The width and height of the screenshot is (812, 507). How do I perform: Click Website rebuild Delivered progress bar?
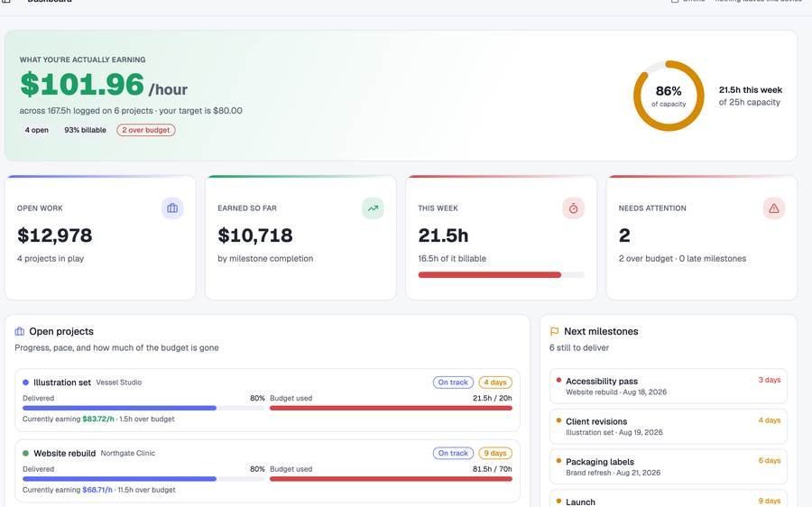143,479
